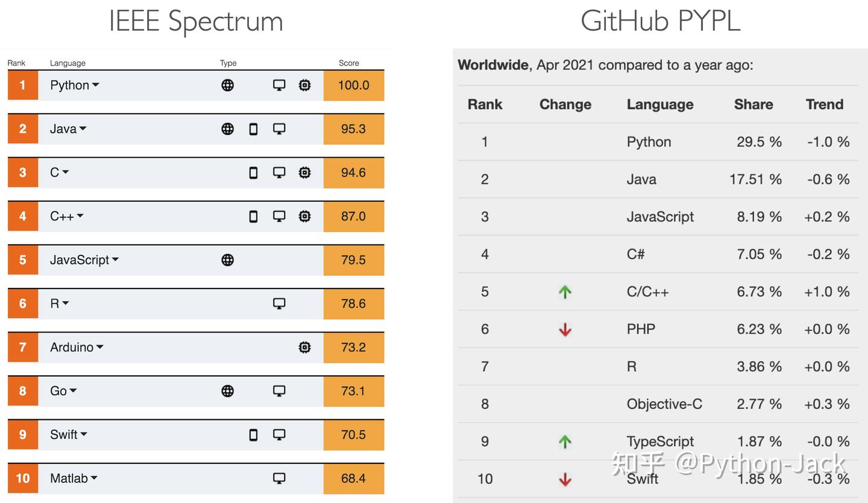Click the embedded chip icon in Arduino row

(305, 347)
